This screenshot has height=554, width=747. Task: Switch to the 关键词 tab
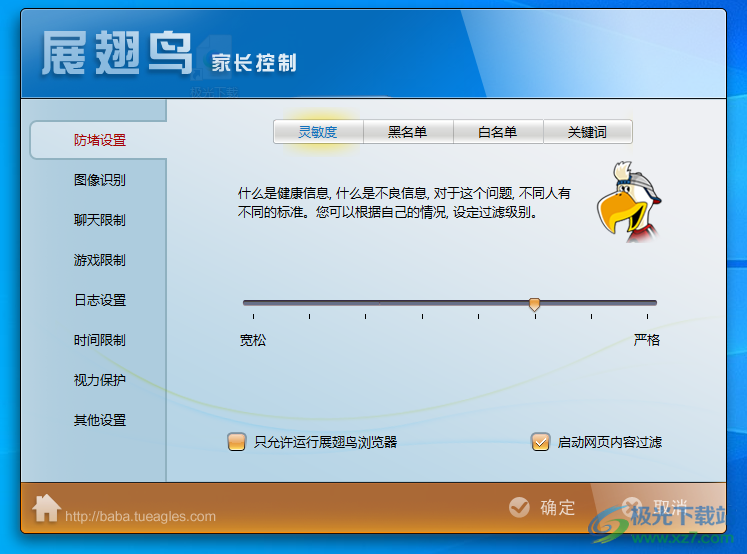(587, 132)
